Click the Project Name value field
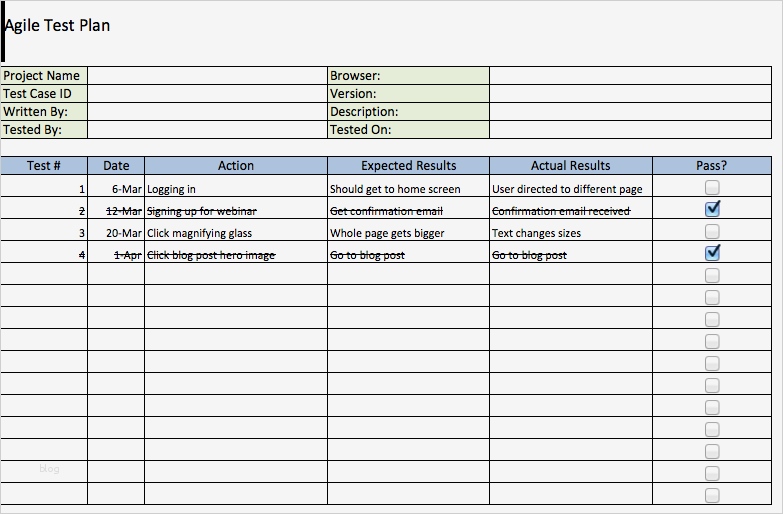The width and height of the screenshot is (783, 514). (x=207, y=75)
